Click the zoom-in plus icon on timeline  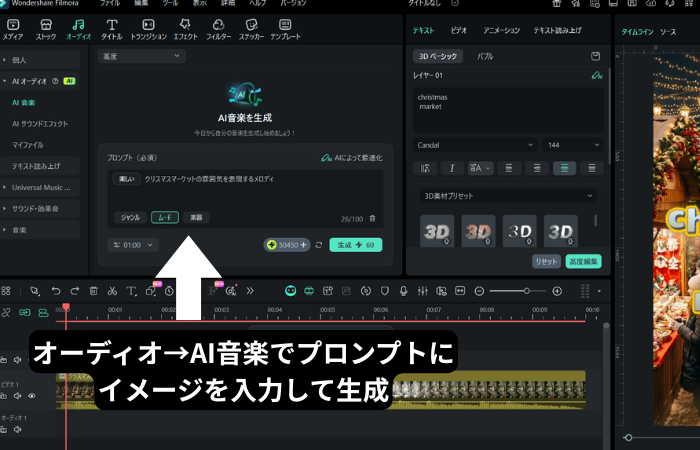coord(557,291)
